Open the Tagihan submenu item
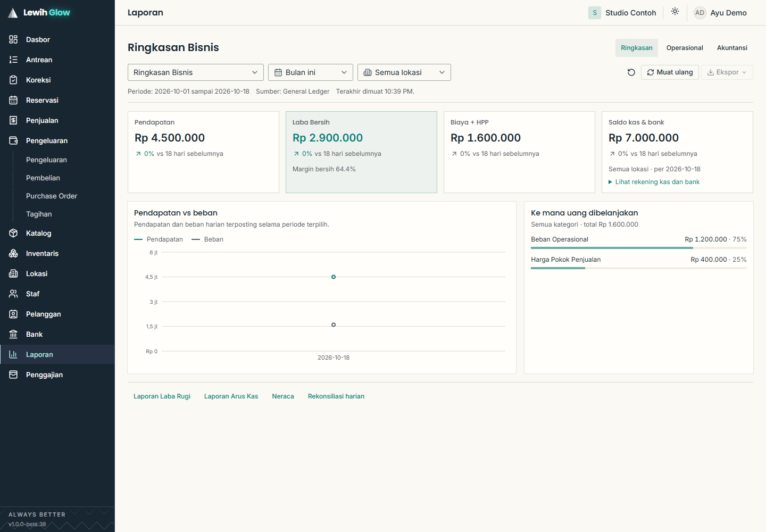The image size is (766, 532). (x=39, y=214)
